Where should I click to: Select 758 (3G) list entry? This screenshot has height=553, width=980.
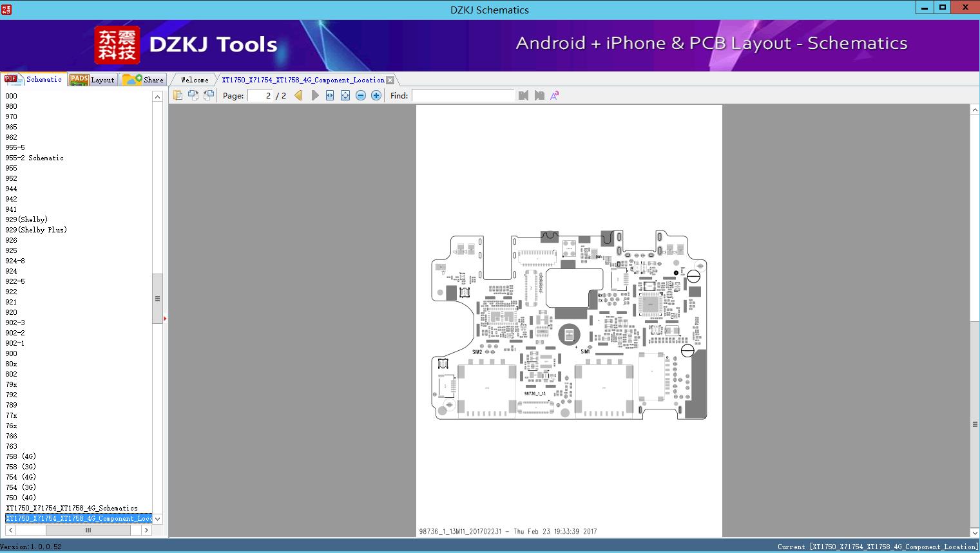pos(21,467)
